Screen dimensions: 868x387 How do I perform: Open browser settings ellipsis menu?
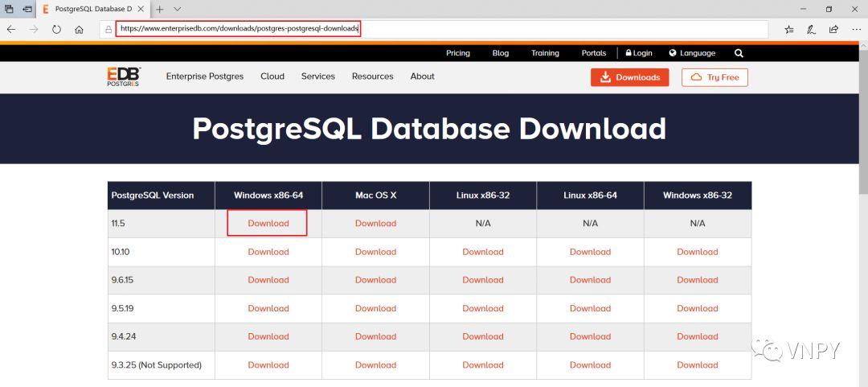pyautogui.click(x=855, y=30)
